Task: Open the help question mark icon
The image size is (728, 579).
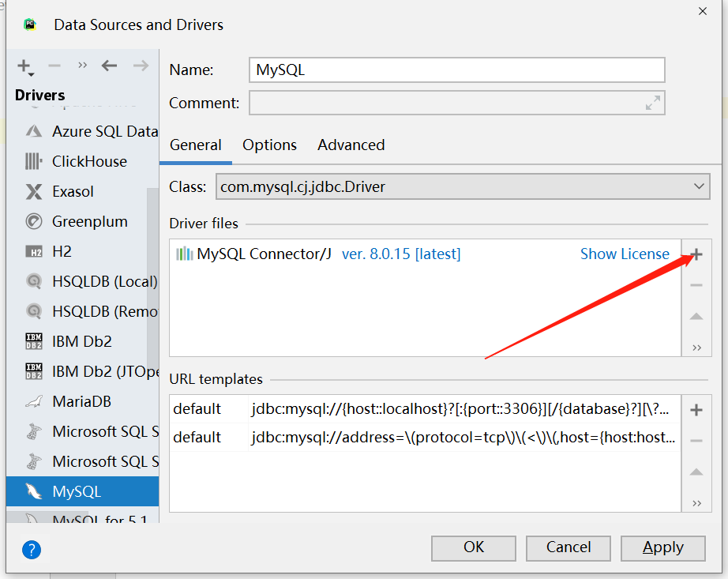Action: [x=32, y=550]
